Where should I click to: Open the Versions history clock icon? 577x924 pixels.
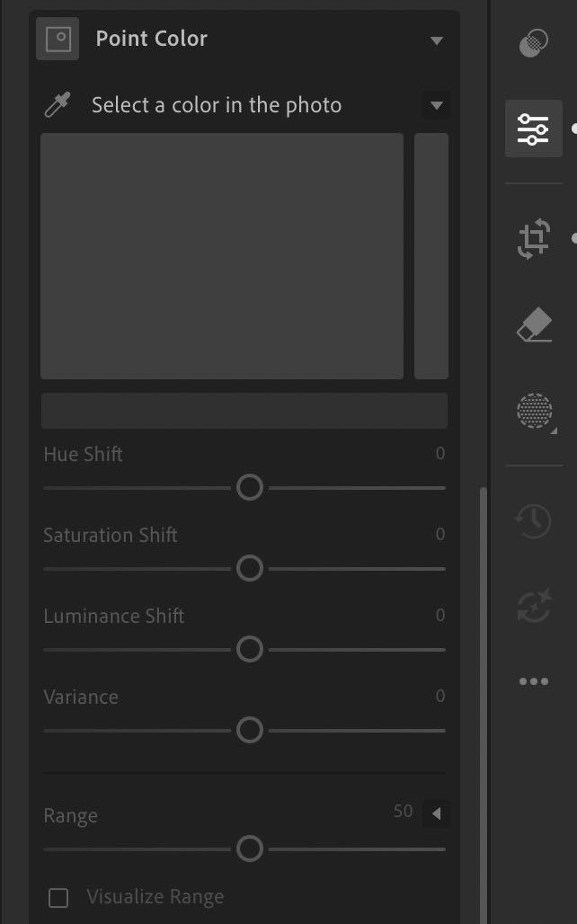point(533,521)
